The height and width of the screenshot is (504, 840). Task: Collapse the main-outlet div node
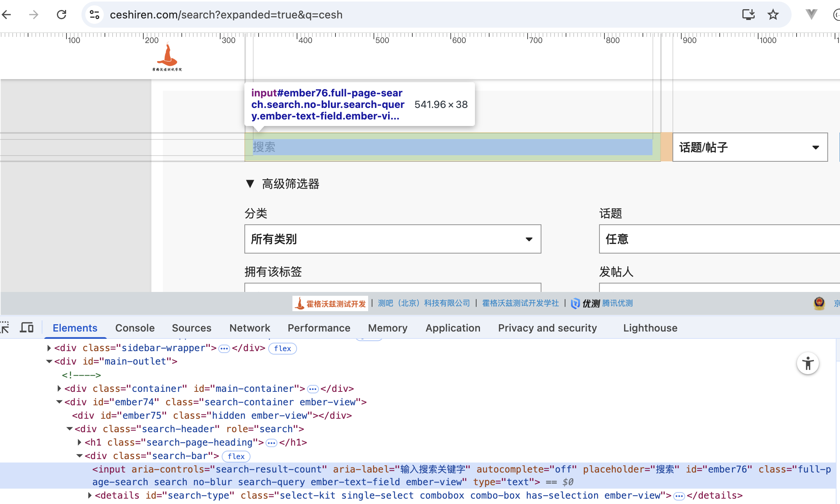(49, 361)
